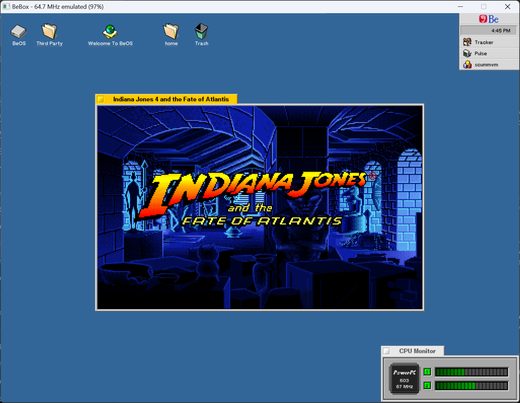Click the Tracker app icon in the Deskbar
520x403 pixels.
(x=467, y=42)
